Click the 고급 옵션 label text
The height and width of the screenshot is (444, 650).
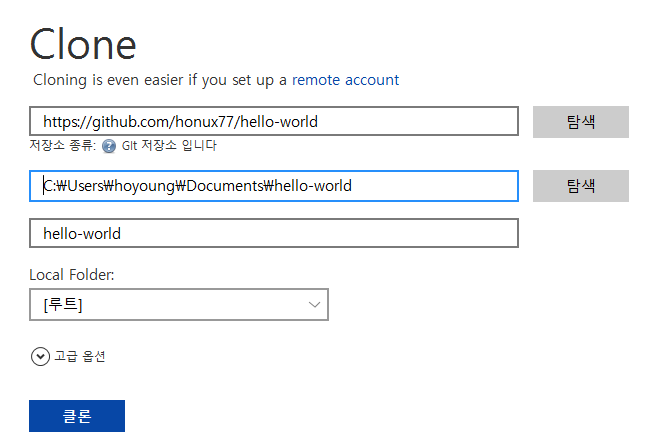coord(80,356)
